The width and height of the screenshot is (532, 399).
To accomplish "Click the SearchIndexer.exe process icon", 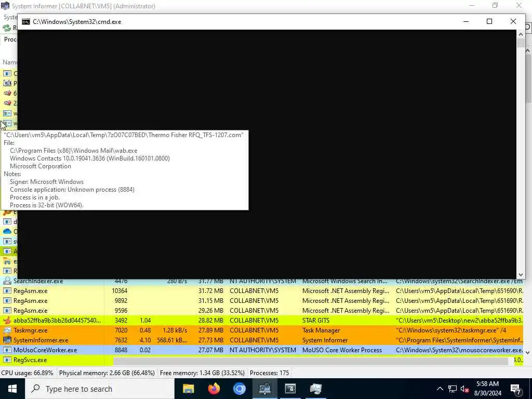I will point(7,281).
